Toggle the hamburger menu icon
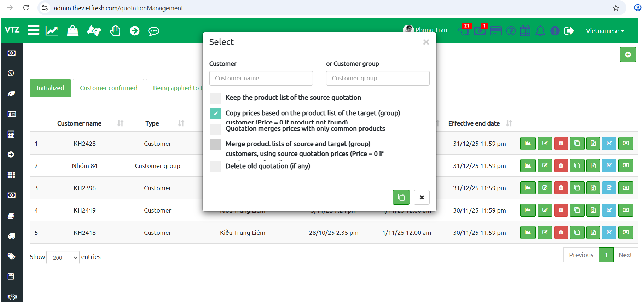 pyautogui.click(x=33, y=30)
